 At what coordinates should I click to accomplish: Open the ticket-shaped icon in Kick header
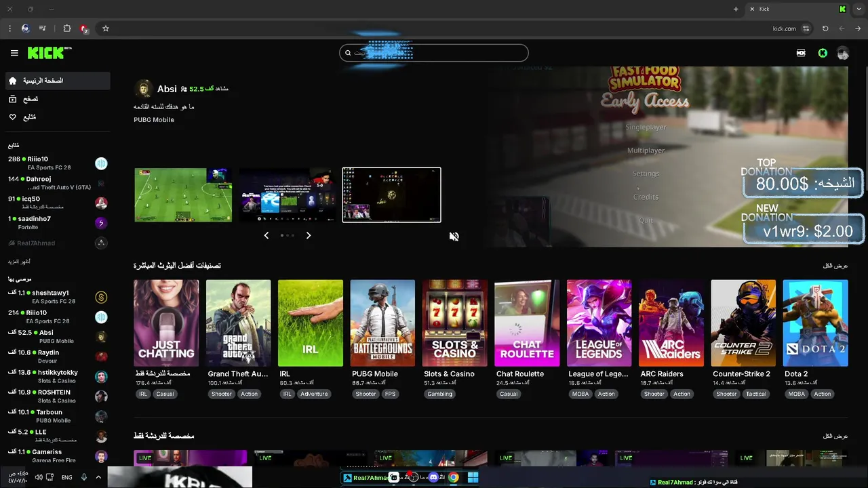pos(801,53)
